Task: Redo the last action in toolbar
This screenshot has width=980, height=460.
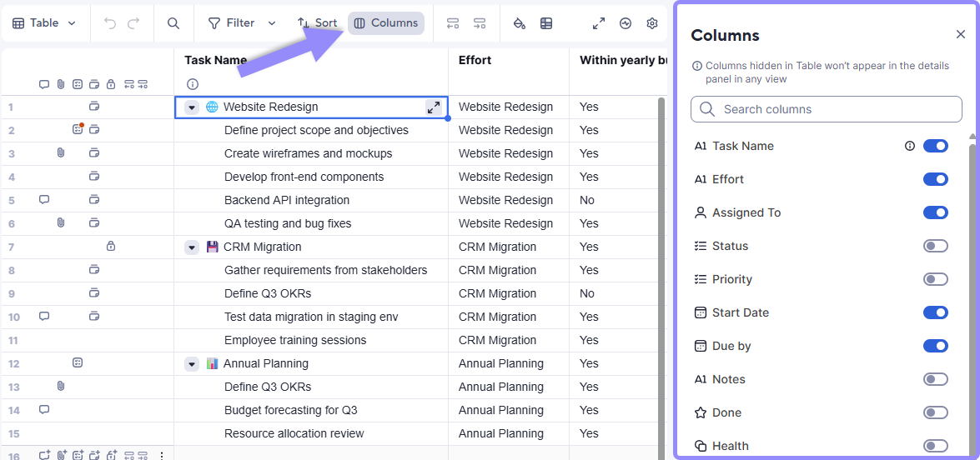Action: [133, 23]
